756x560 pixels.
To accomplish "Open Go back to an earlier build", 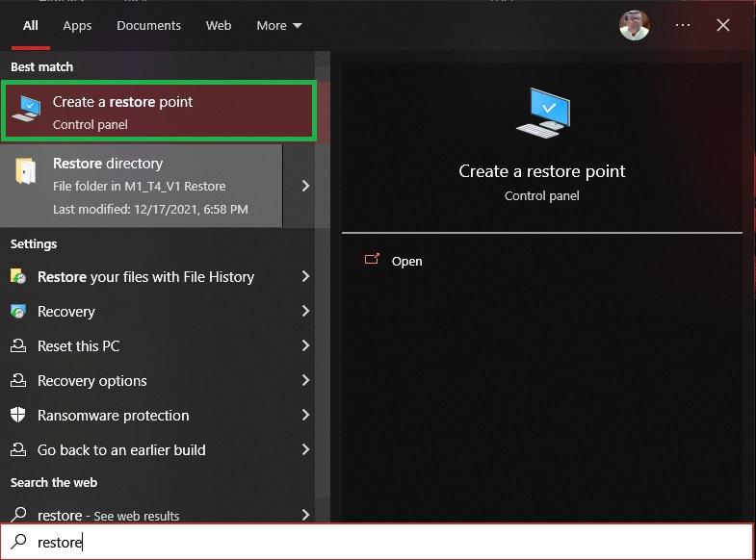I will [121, 450].
